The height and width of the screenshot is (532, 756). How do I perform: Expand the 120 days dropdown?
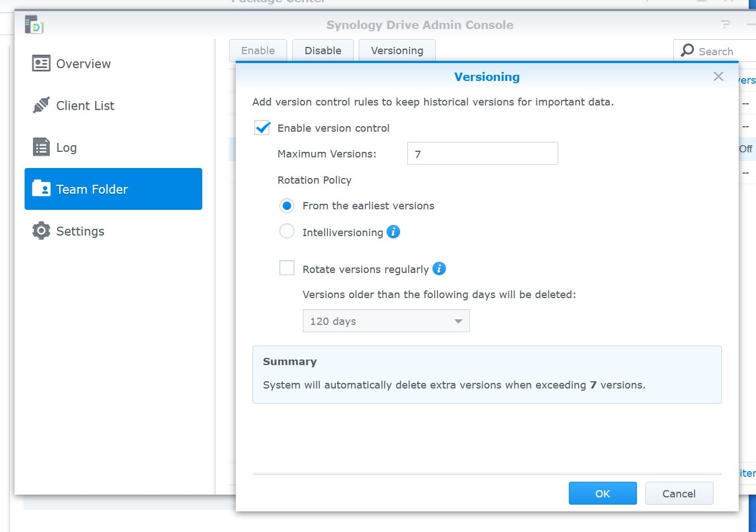click(386, 321)
